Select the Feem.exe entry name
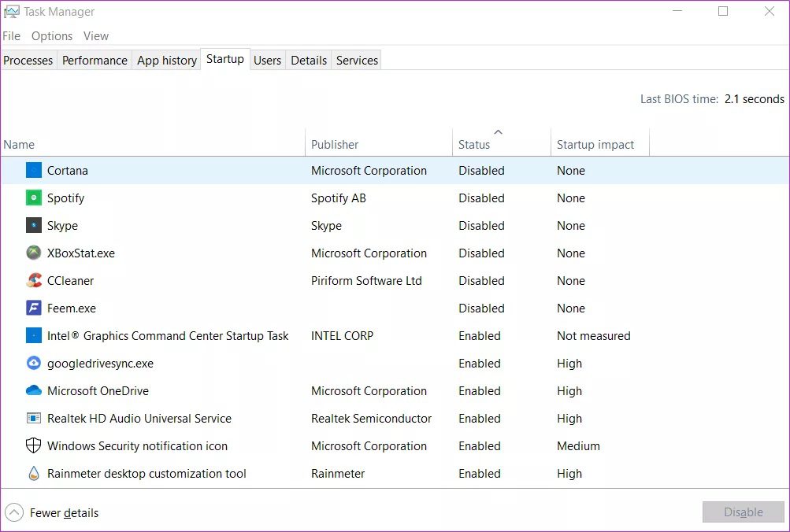The width and height of the screenshot is (790, 532). [72, 308]
